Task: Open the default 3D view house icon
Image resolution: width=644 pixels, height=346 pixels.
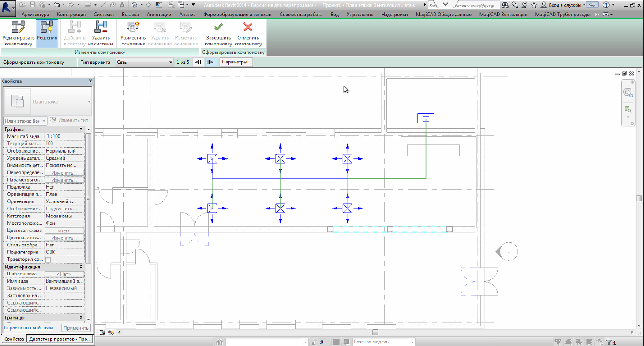Action: tap(135, 5)
